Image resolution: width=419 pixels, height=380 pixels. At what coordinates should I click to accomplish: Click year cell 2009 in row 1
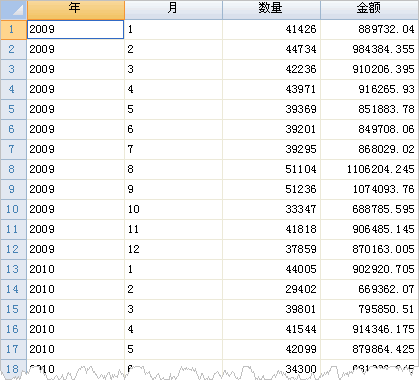coord(76,30)
